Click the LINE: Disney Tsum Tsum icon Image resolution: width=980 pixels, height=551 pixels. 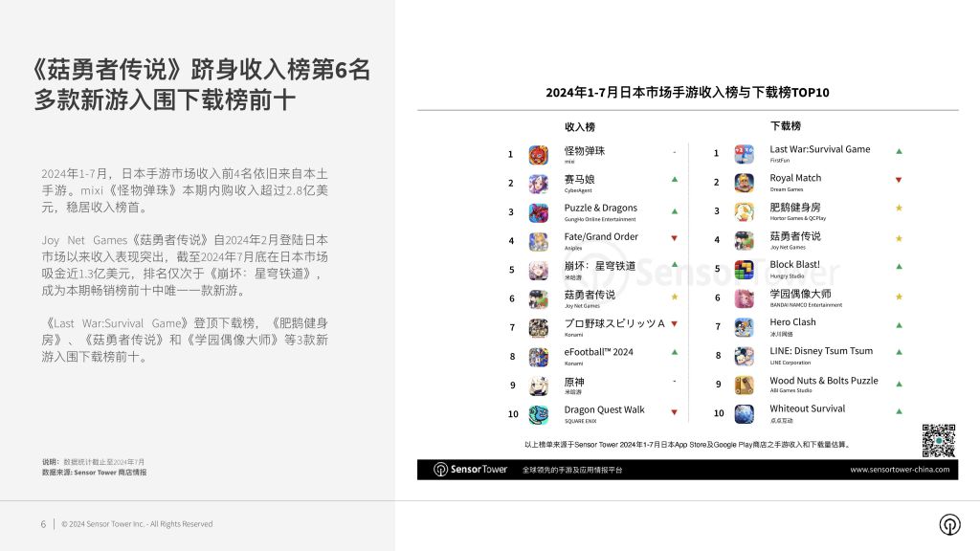744,356
